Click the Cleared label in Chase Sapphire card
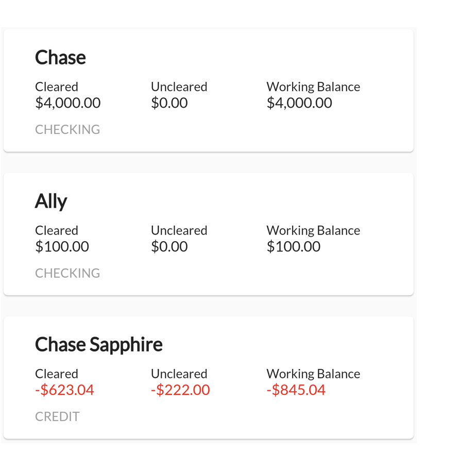 pos(57,374)
